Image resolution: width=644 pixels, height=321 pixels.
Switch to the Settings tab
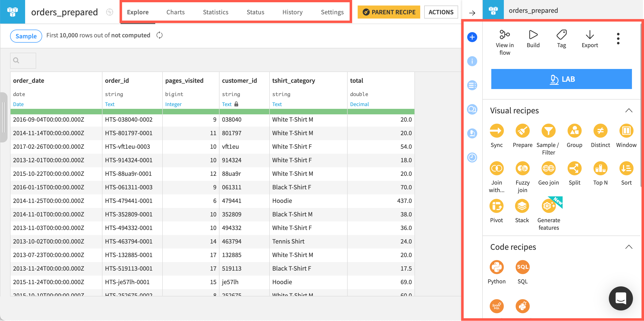332,12
